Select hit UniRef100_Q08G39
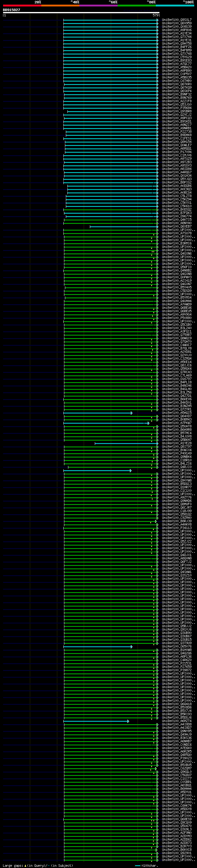 click(x=177, y=26)
